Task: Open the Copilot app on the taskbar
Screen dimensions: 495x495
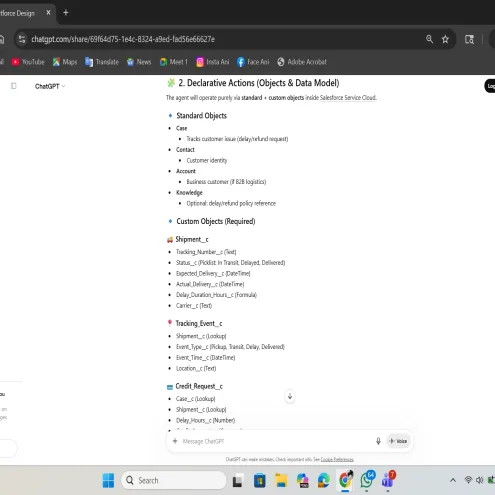Action: click(303, 480)
